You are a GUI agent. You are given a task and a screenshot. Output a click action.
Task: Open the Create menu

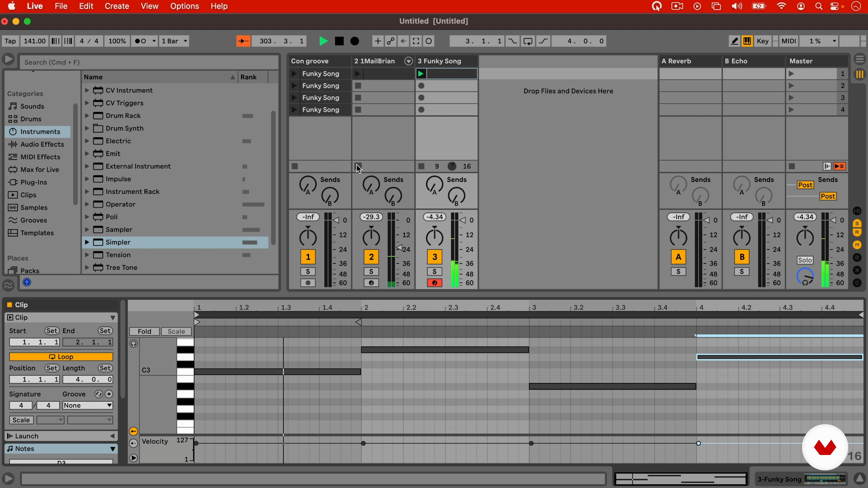coord(117,6)
